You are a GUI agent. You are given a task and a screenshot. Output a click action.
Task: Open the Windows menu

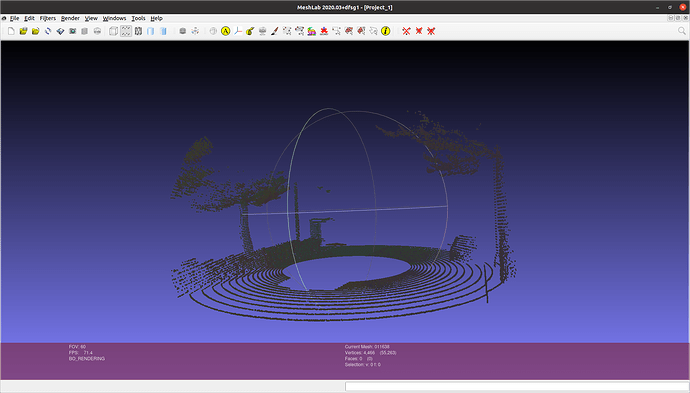point(114,18)
